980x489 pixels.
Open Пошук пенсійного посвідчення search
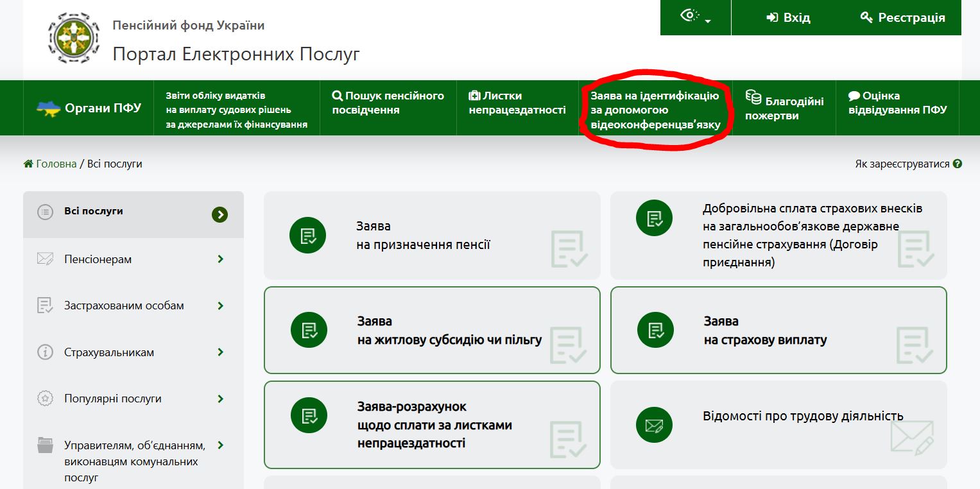click(388, 103)
